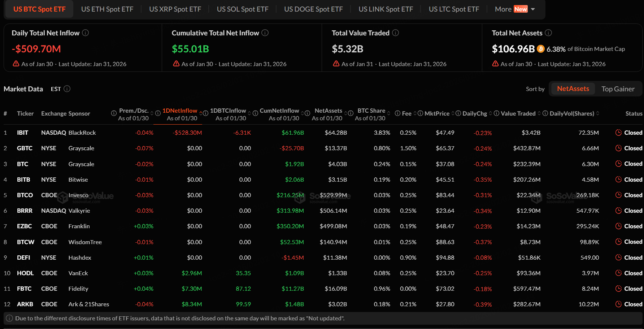Click info icon next to Daily Total Net Inflow
The image size is (644, 329).
pos(86,33)
